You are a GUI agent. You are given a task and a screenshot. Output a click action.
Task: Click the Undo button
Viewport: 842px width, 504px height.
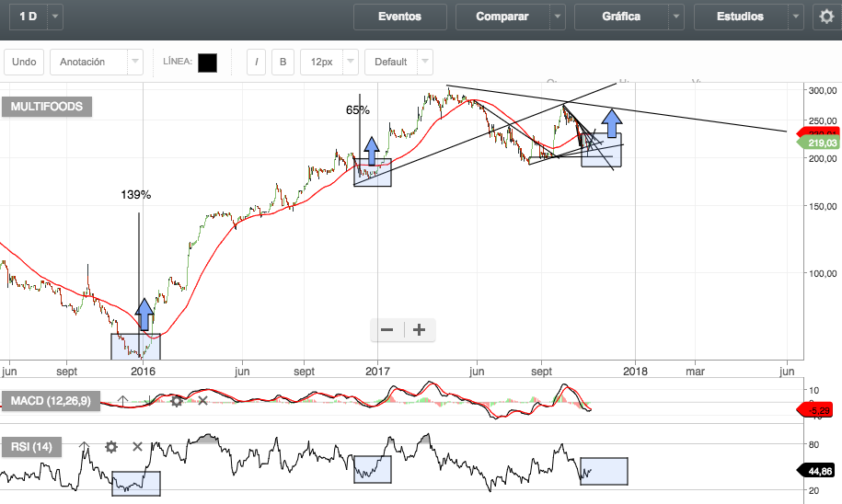pos(24,62)
